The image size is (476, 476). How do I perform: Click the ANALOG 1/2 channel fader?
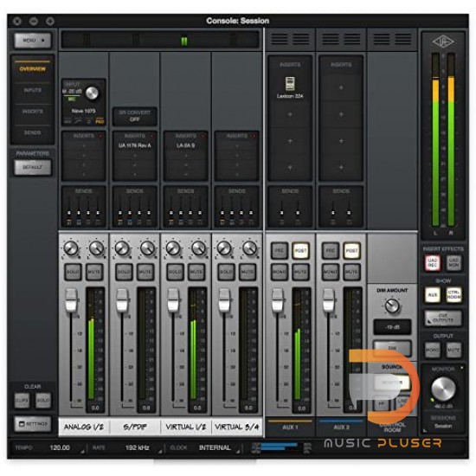(x=71, y=300)
